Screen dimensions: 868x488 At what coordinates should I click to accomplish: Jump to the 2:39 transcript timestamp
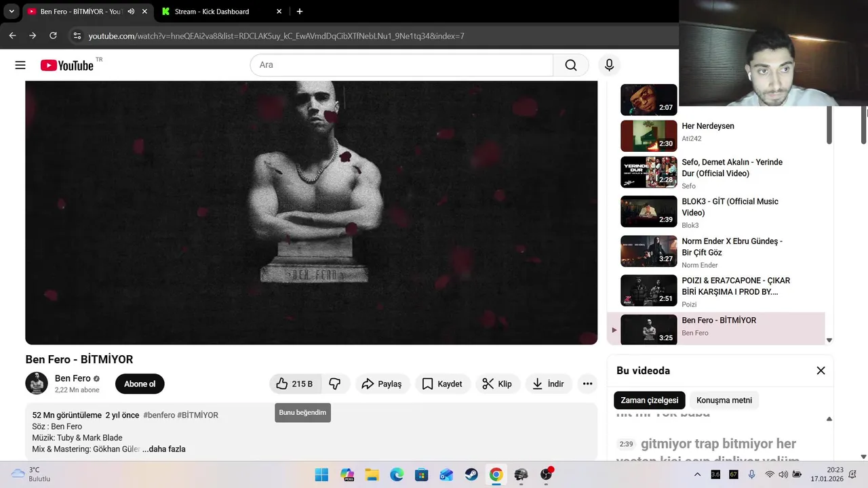(x=626, y=444)
